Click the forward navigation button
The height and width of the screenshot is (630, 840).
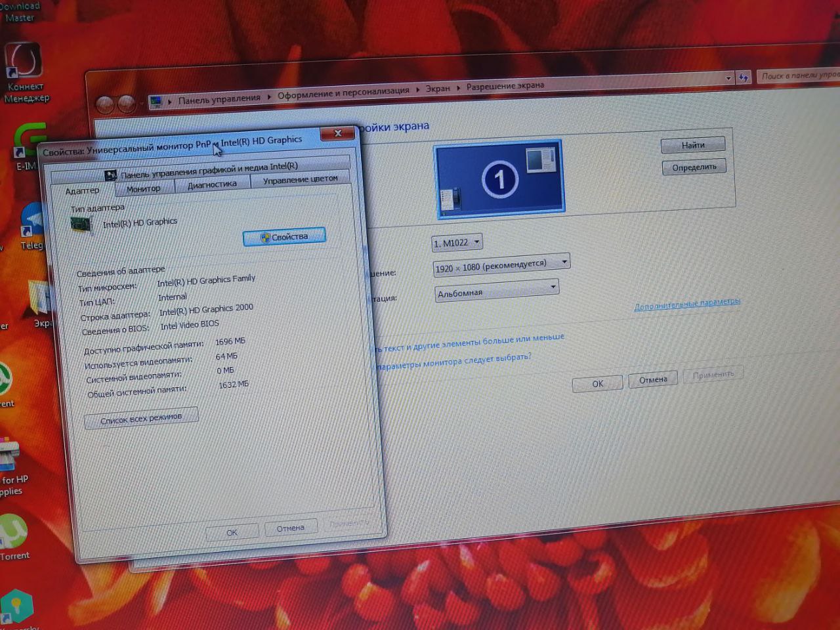click(x=126, y=104)
